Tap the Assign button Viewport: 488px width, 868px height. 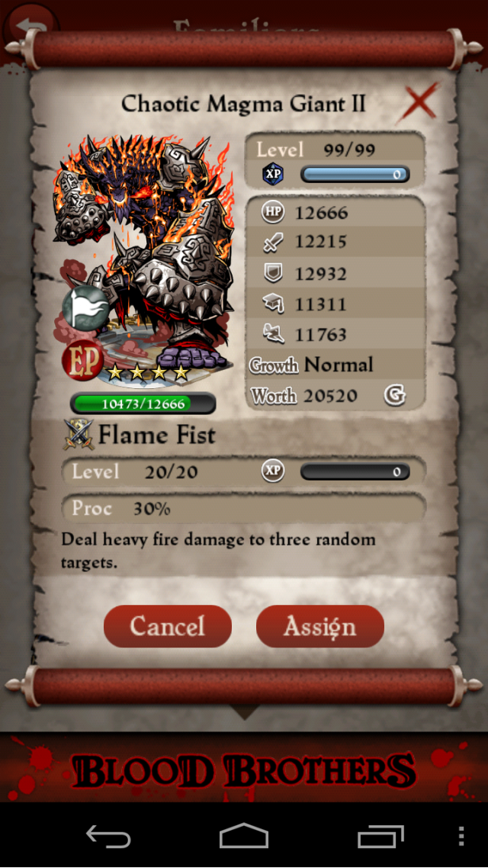pyautogui.click(x=319, y=626)
